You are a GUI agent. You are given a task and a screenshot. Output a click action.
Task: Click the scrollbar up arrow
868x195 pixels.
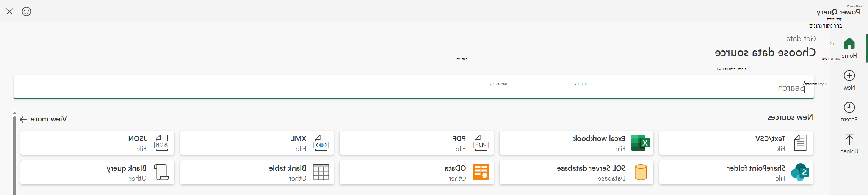click(14, 113)
